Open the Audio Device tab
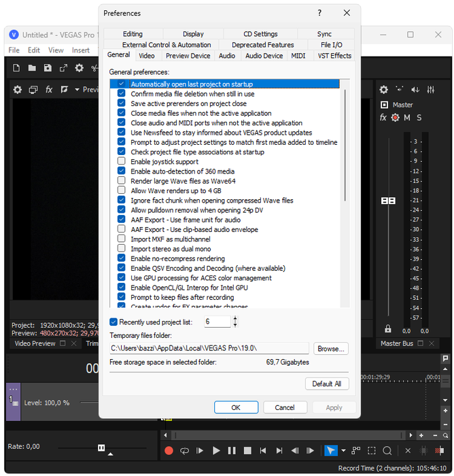454x476 pixels. coord(264,56)
